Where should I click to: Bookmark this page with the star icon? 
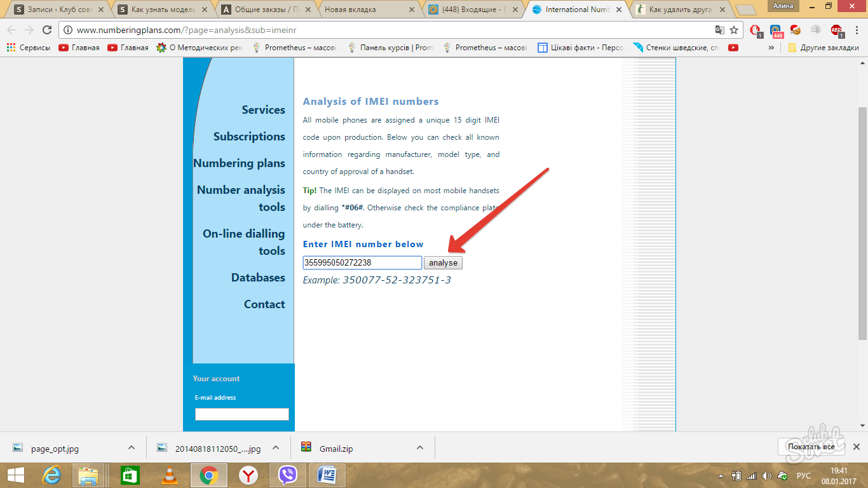(x=734, y=30)
